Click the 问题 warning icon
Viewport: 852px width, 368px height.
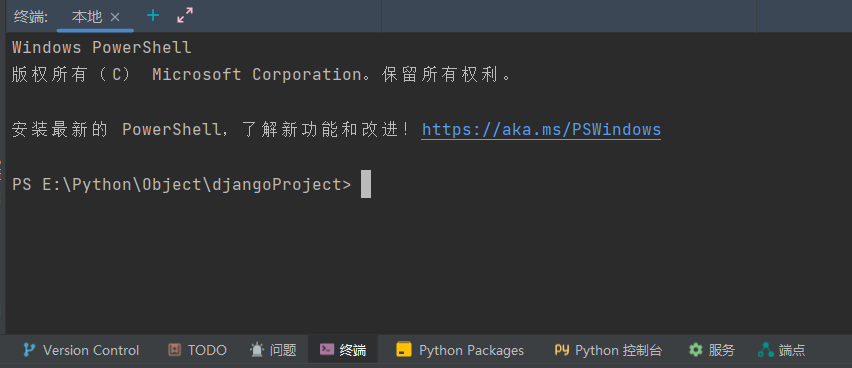coord(256,350)
